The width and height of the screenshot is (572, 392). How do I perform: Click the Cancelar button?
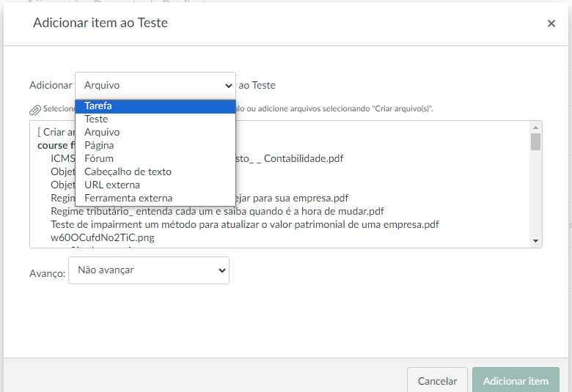pos(437,381)
